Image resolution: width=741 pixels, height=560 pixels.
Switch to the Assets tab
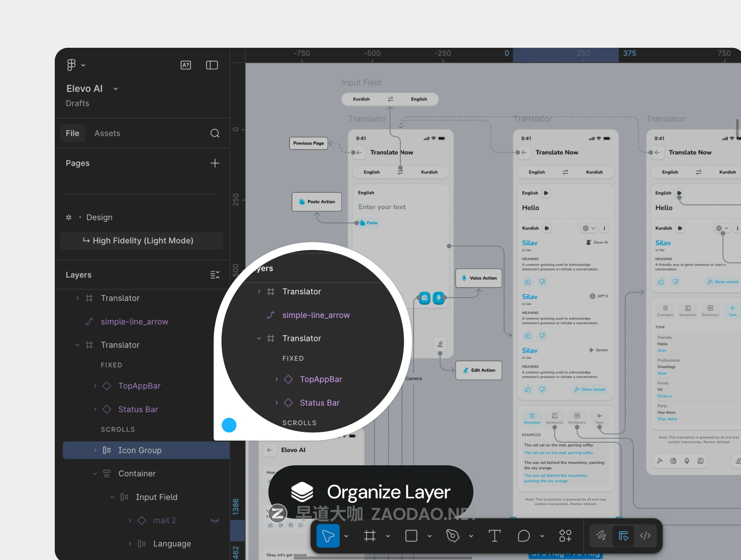(107, 133)
